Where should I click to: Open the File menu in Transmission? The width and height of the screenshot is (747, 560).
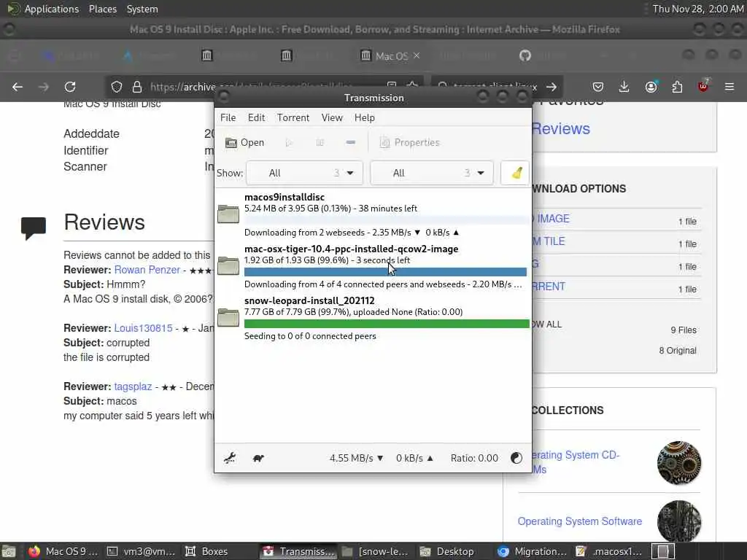click(228, 117)
